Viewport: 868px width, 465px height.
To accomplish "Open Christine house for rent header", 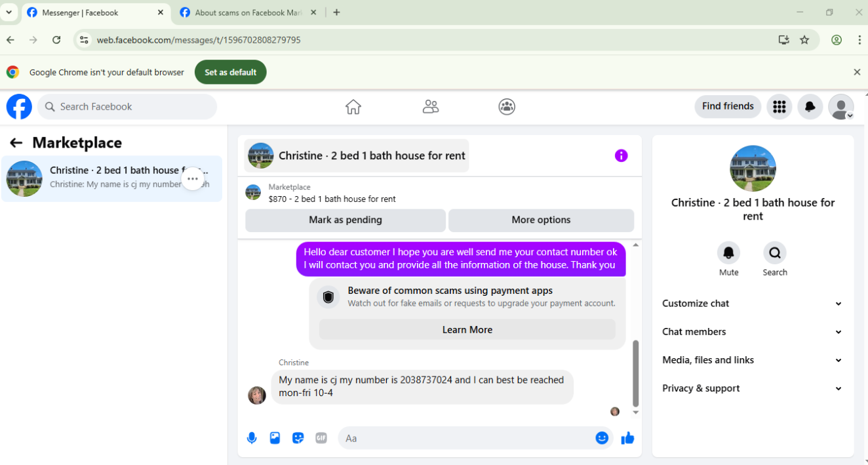I will 357,155.
